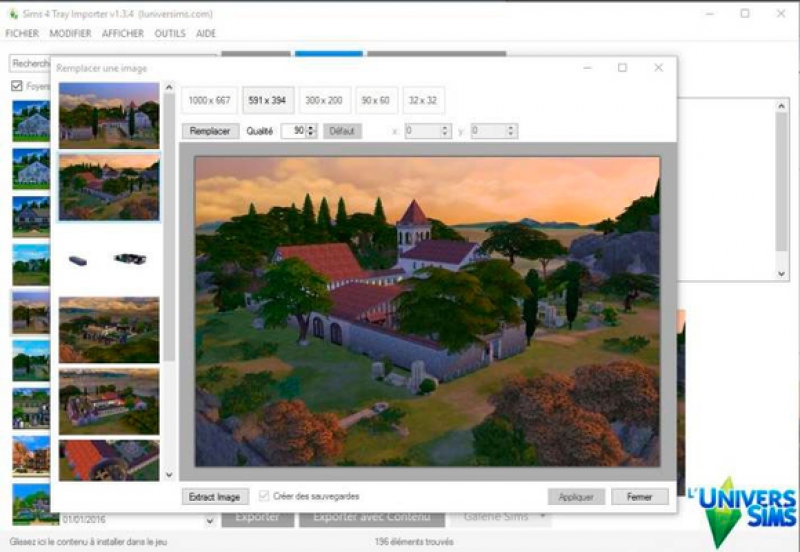The width and height of the screenshot is (800, 552).
Task: Click the Extract Image button
Action: tap(215, 497)
